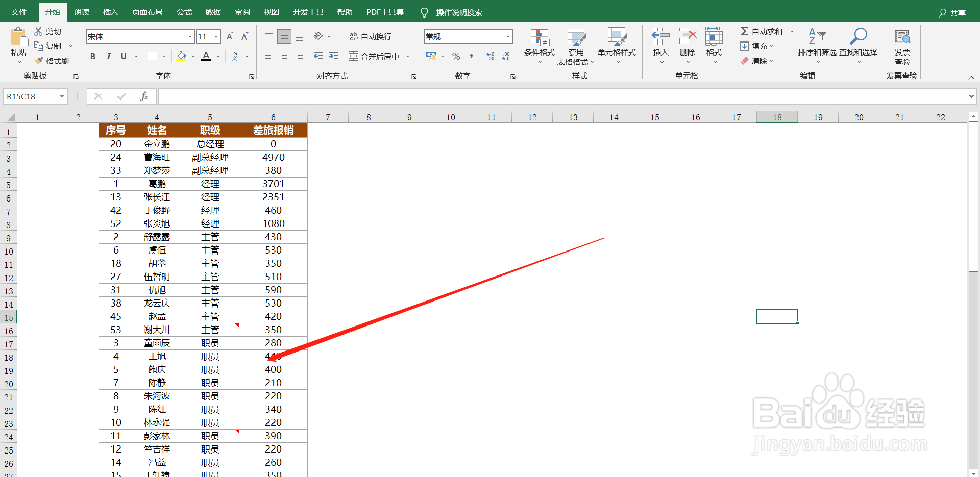
Task: Click the Name Box showing R15C18
Action: 35,96
